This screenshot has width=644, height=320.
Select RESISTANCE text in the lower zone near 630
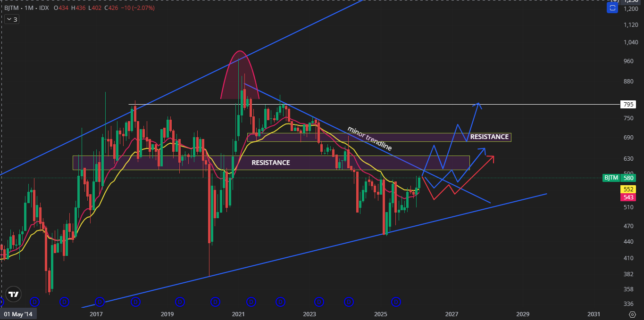point(270,163)
